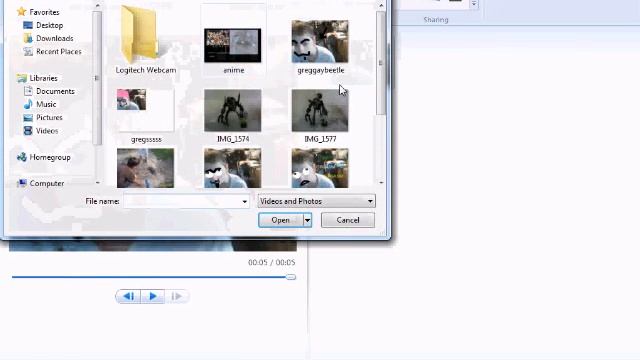
Task: Click the Movie Maker seek bar handle
Action: click(291, 277)
